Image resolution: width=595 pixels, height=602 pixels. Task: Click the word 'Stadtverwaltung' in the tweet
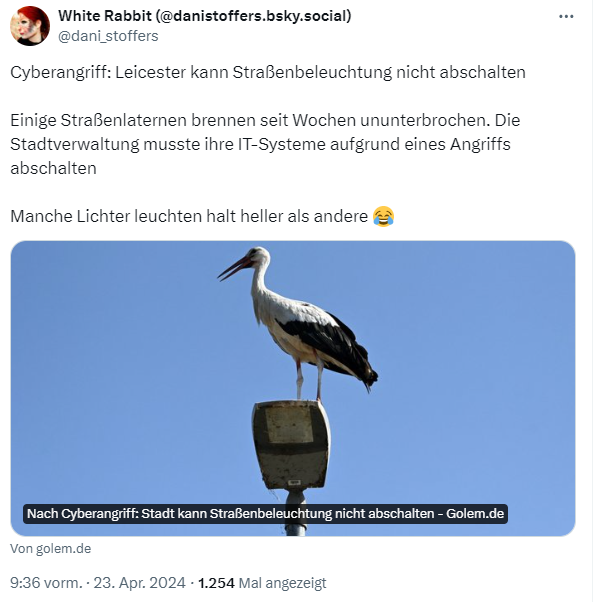point(74,144)
